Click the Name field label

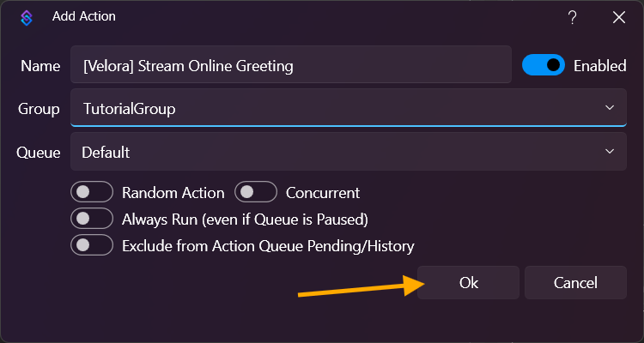[40, 66]
